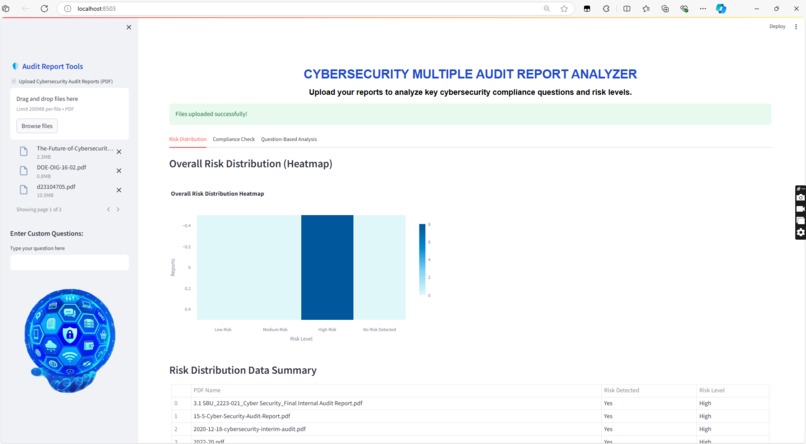This screenshot has height=444, width=806.
Task: Open the Copilot icon in the browser toolbar
Action: 721,9
